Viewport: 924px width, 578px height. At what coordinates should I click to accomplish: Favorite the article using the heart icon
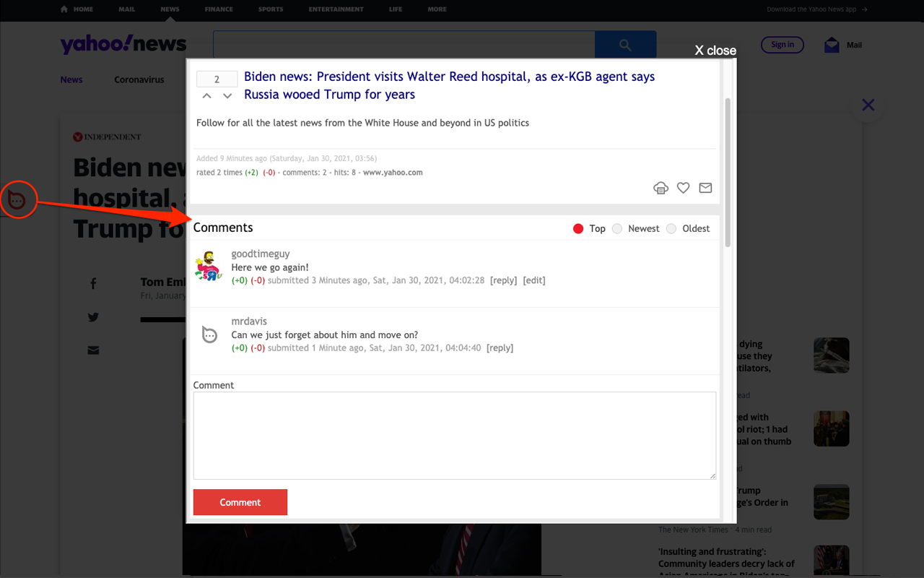click(x=683, y=188)
